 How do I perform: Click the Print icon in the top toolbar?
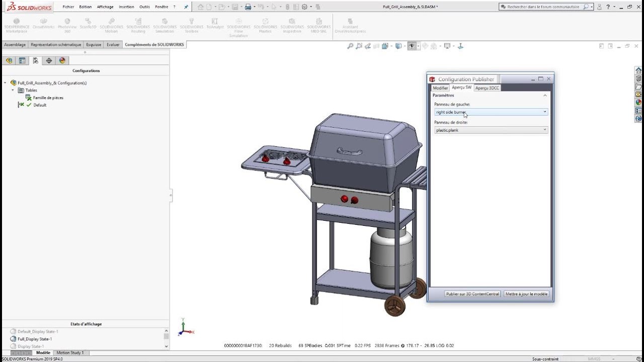(248, 7)
